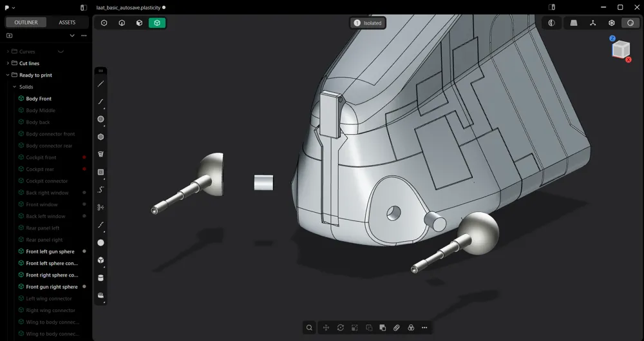Viewport: 644px width, 341px height.
Task: Switch to the OUTLINER tab
Action: 26,22
